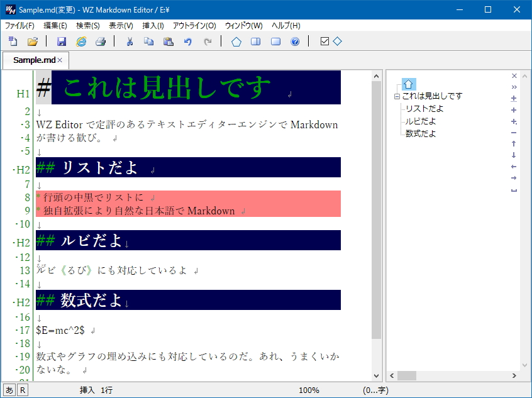Click the diamond toolbar icon

pos(337,41)
